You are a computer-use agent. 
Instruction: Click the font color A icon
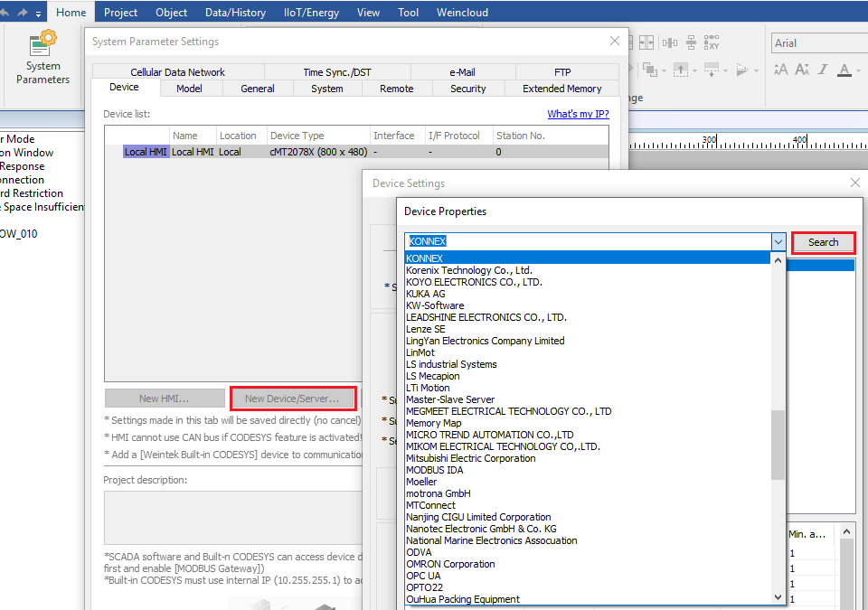(x=844, y=70)
